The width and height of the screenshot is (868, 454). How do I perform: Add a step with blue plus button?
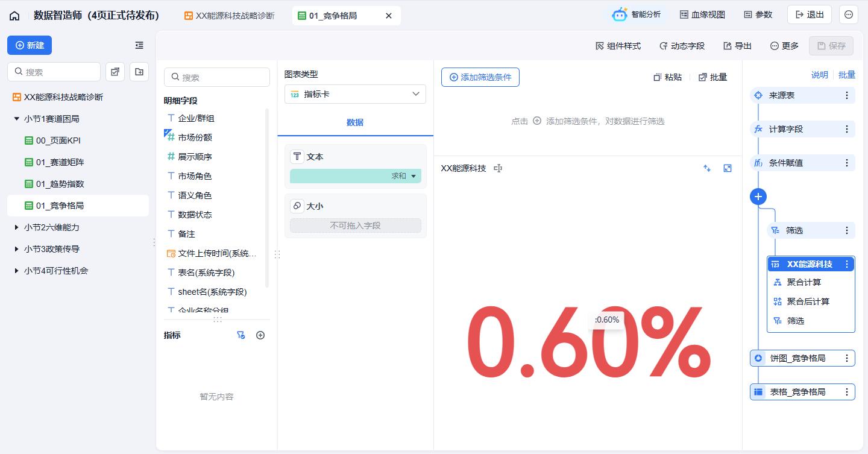(x=758, y=197)
